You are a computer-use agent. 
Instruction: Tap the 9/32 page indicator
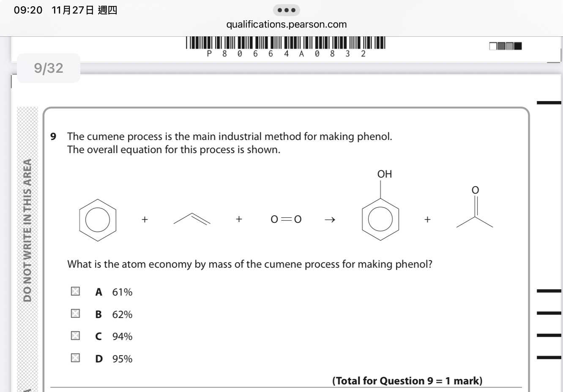pyautogui.click(x=49, y=68)
